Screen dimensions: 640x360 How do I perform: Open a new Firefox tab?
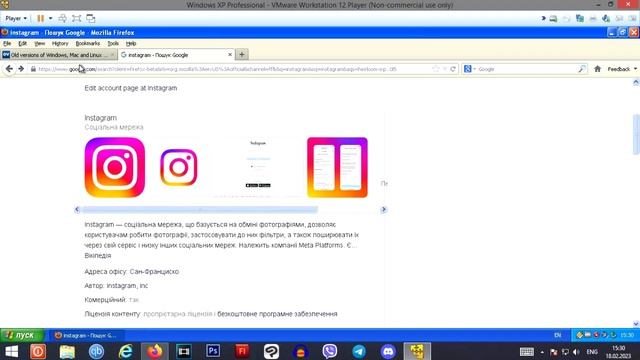[x=242, y=54]
